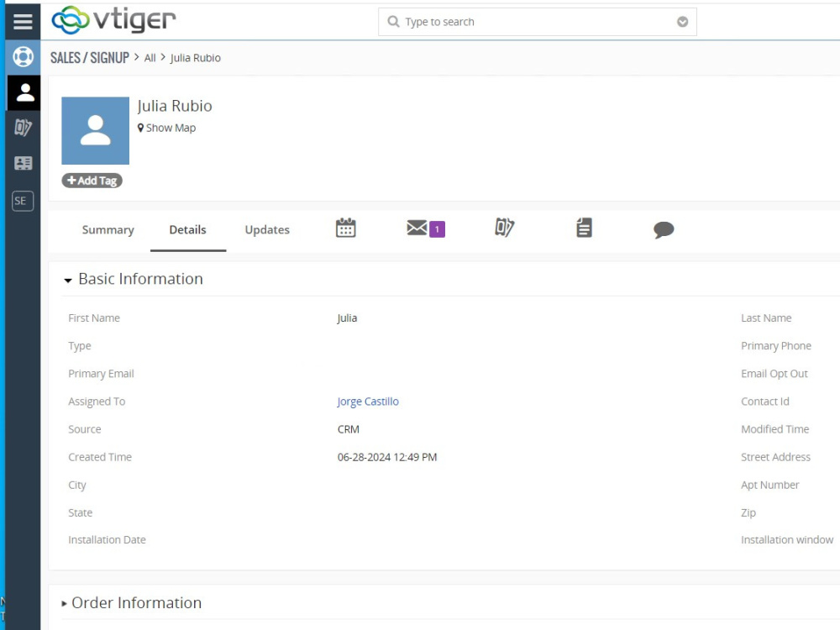Image resolution: width=840 pixels, height=630 pixels.
Task: Open the emails envelope tab icon
Action: pyautogui.click(x=417, y=228)
